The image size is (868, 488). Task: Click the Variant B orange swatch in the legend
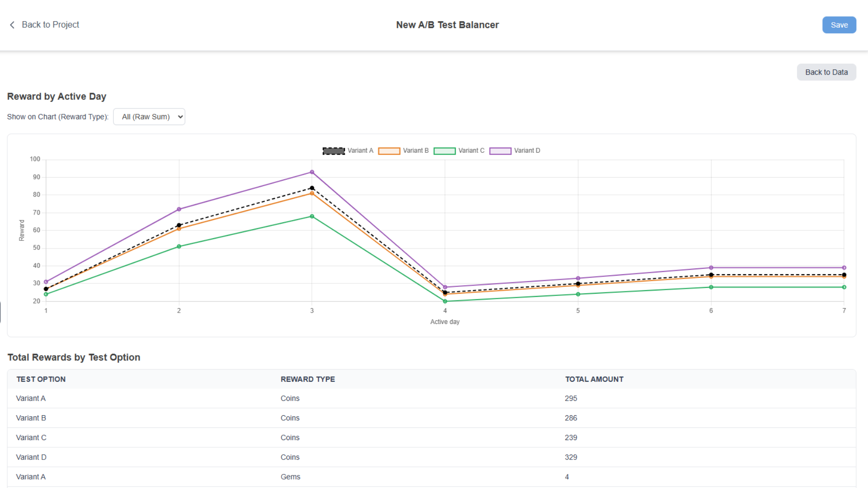[389, 150]
